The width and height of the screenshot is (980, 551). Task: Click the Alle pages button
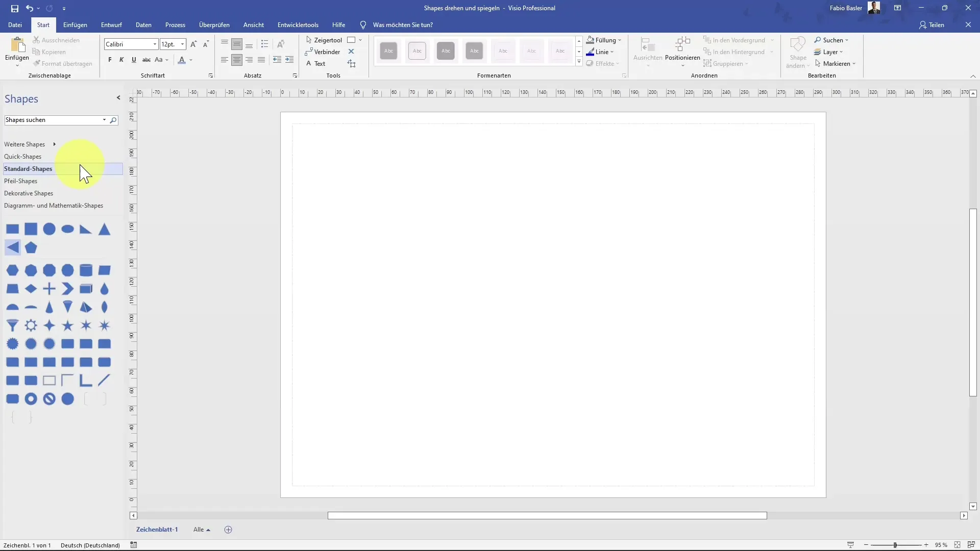tap(202, 530)
